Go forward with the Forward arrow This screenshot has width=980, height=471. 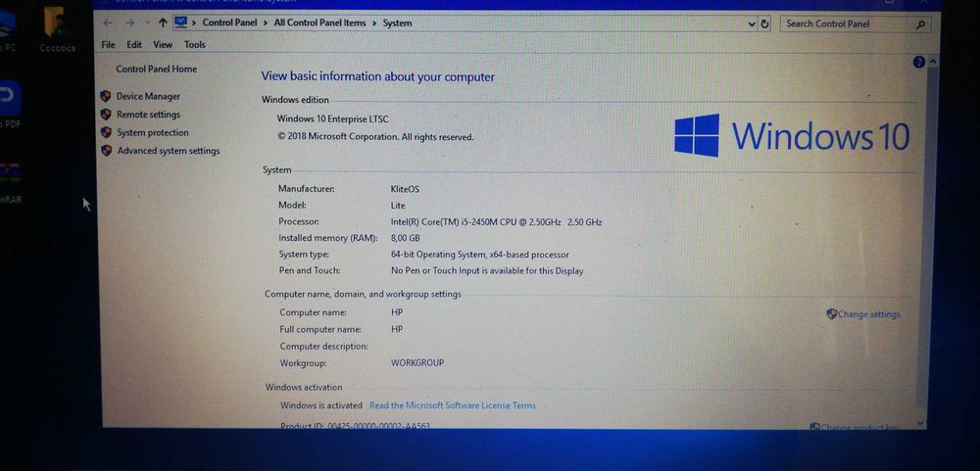130,24
